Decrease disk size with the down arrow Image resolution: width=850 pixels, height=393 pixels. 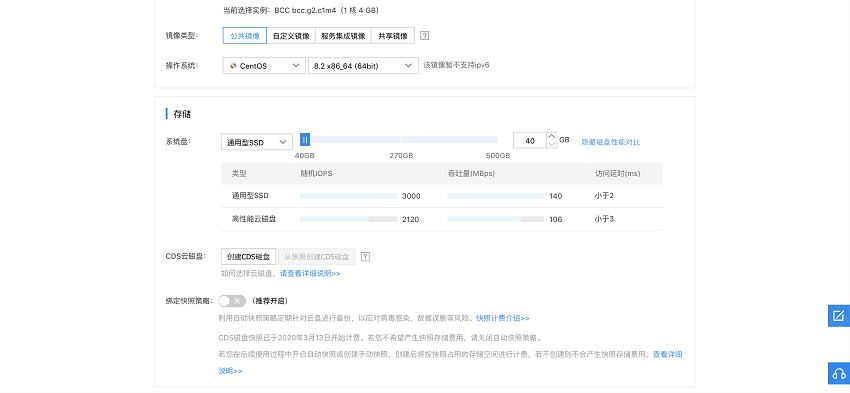point(551,145)
